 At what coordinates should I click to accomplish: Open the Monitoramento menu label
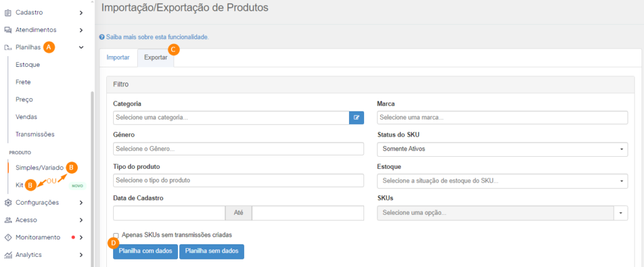tap(38, 237)
